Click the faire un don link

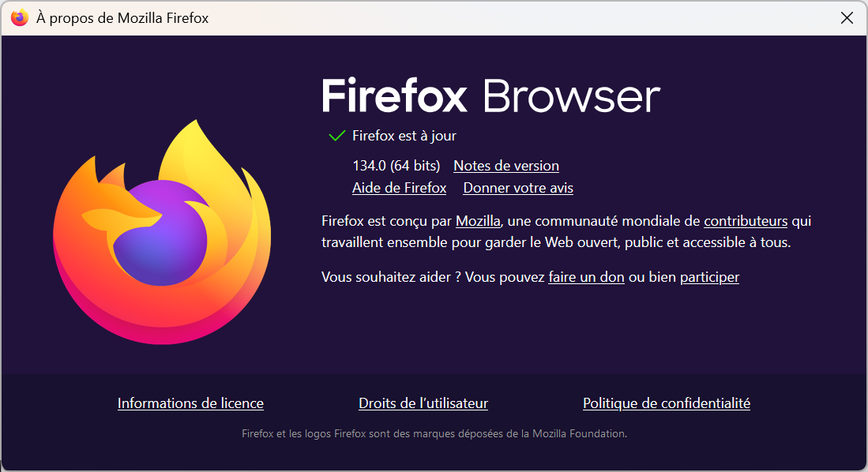pos(586,277)
